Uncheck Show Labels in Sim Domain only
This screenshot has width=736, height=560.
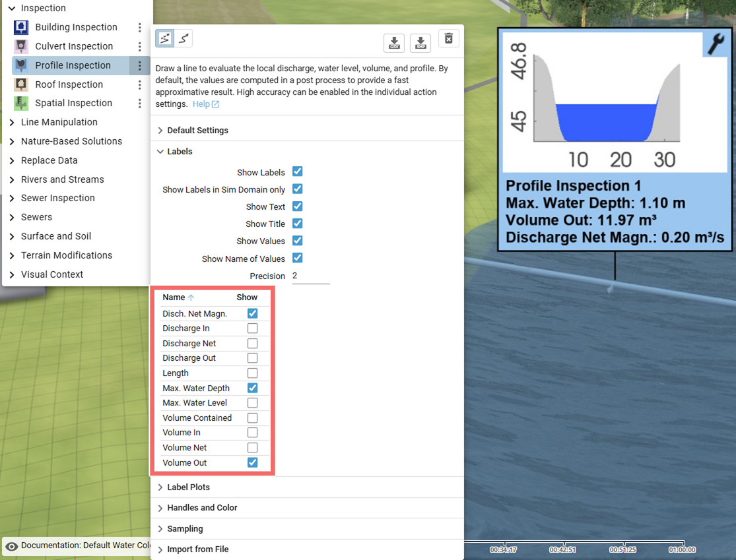297,189
